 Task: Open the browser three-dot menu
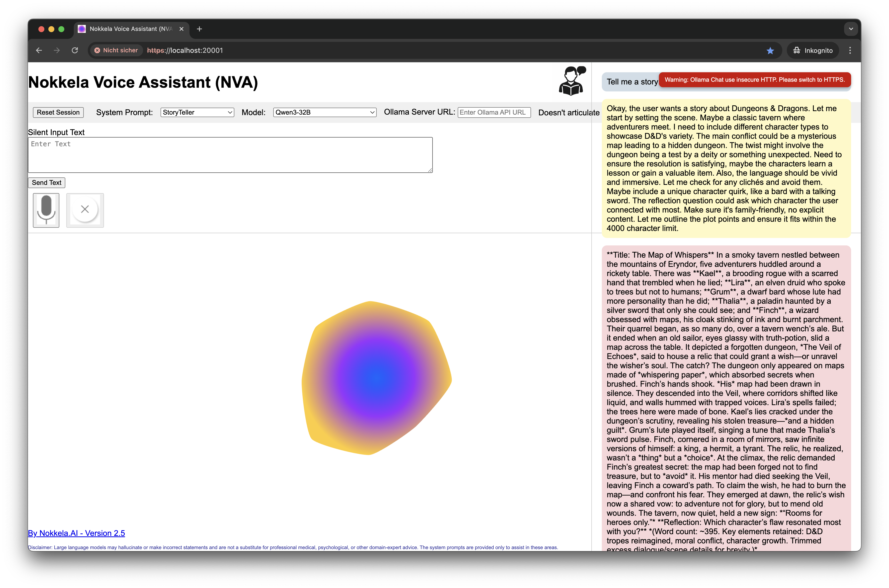click(x=850, y=50)
